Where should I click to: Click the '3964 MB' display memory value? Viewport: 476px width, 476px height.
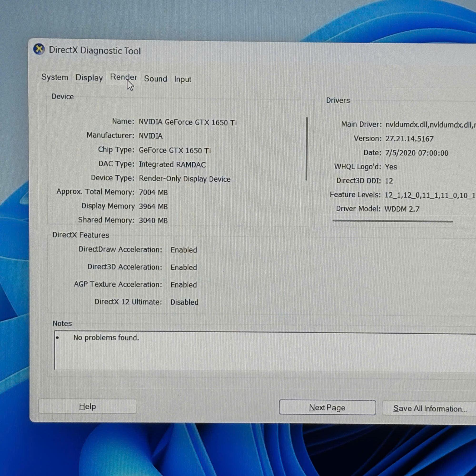tap(153, 206)
